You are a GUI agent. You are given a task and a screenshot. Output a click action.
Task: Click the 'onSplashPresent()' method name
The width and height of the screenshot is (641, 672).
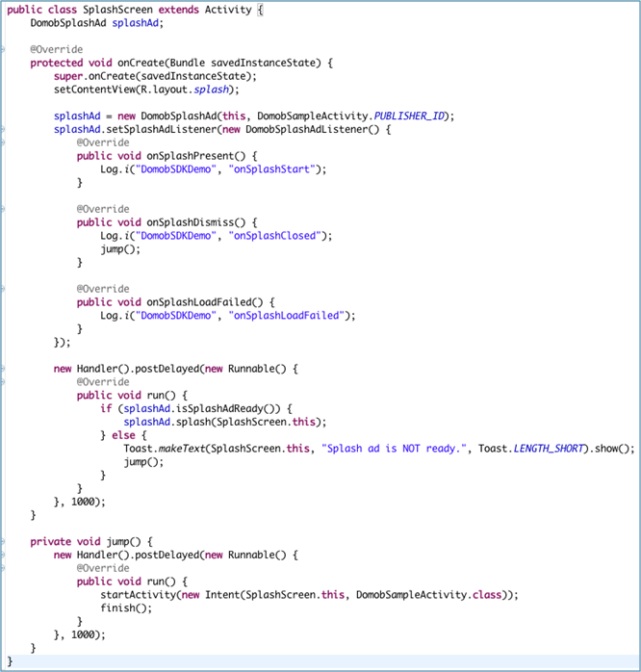[x=196, y=156]
